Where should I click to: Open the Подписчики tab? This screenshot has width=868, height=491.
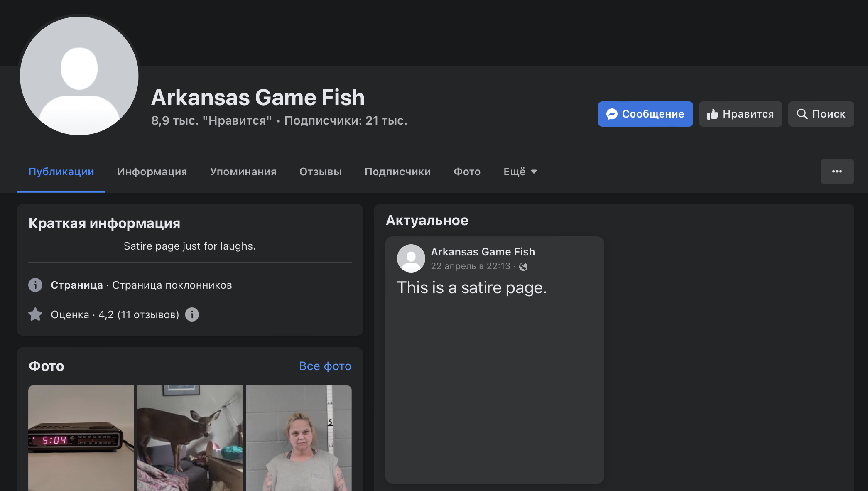click(398, 172)
